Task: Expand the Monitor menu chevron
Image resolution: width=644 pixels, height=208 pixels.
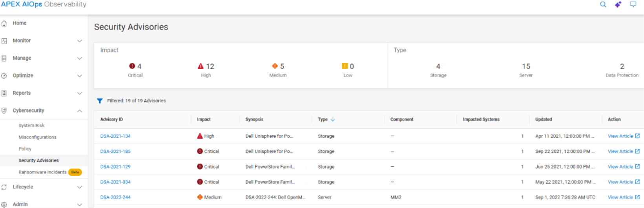Action: pyautogui.click(x=80, y=41)
